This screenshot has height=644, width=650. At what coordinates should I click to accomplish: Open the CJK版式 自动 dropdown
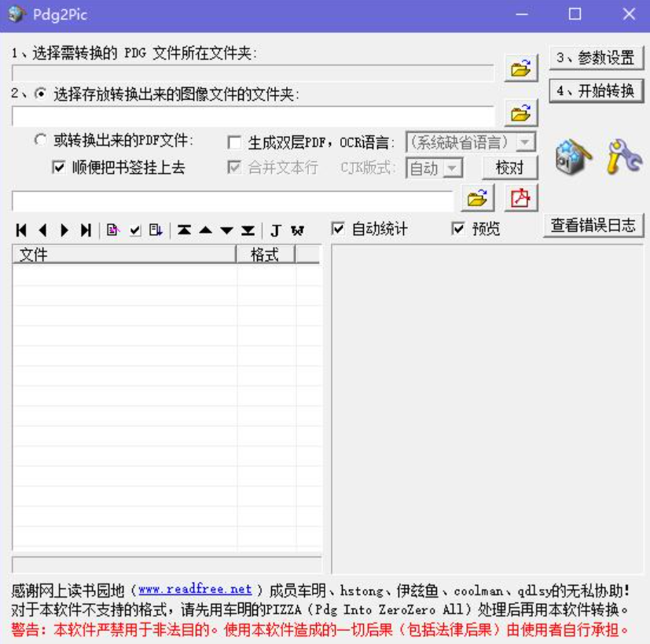434,168
